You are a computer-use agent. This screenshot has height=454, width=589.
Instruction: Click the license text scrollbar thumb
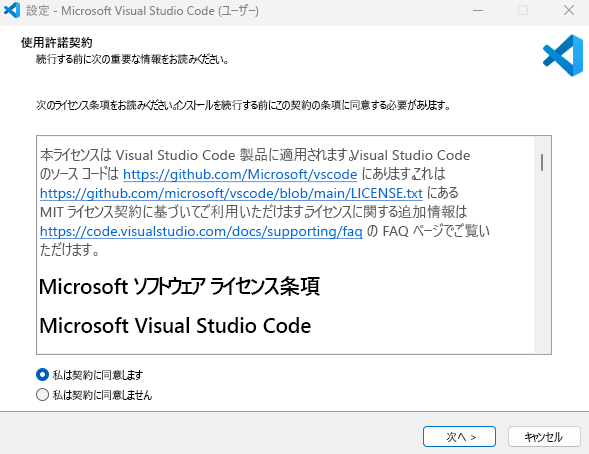(x=542, y=162)
